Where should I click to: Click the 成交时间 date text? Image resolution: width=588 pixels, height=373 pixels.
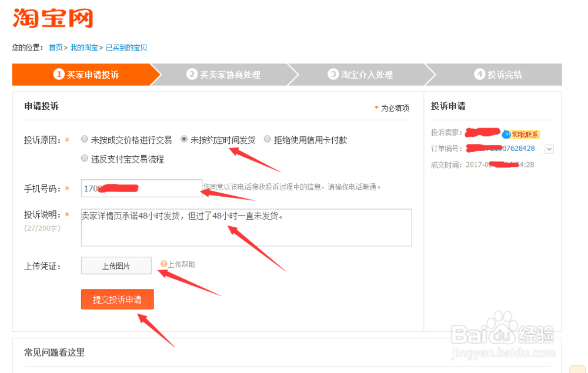pos(500,165)
